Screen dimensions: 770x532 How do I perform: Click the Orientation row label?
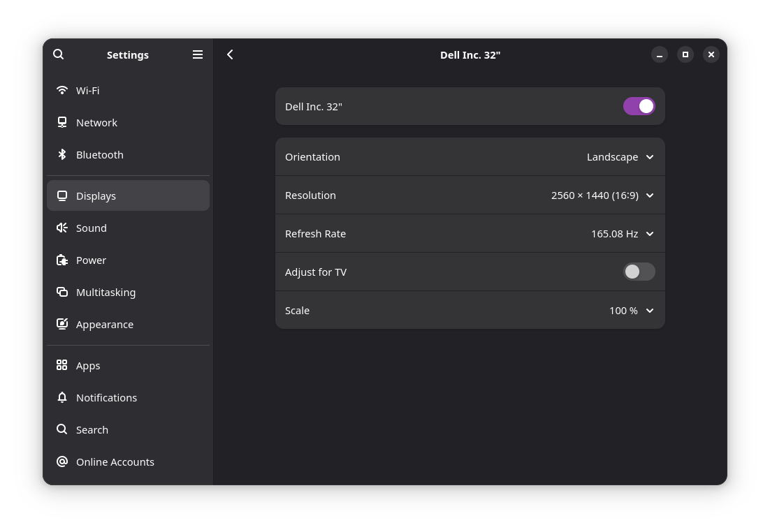pyautogui.click(x=312, y=157)
